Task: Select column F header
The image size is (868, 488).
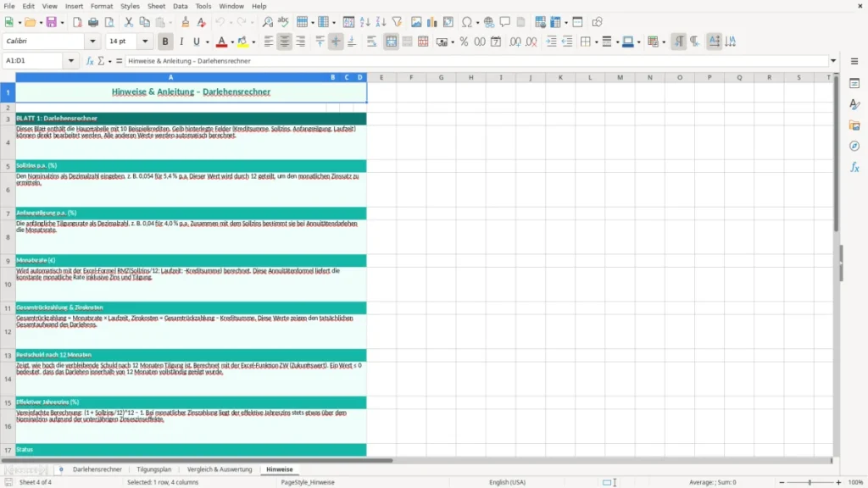Action: (x=411, y=77)
